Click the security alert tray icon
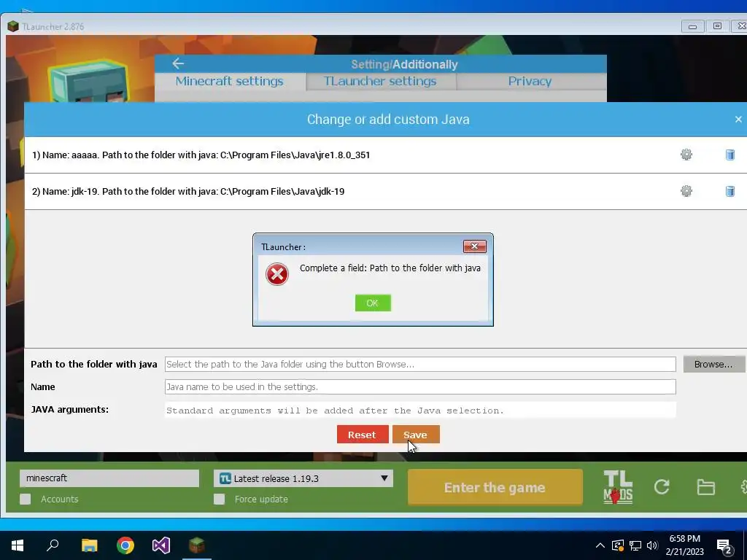This screenshot has height=560, width=747. (618, 545)
